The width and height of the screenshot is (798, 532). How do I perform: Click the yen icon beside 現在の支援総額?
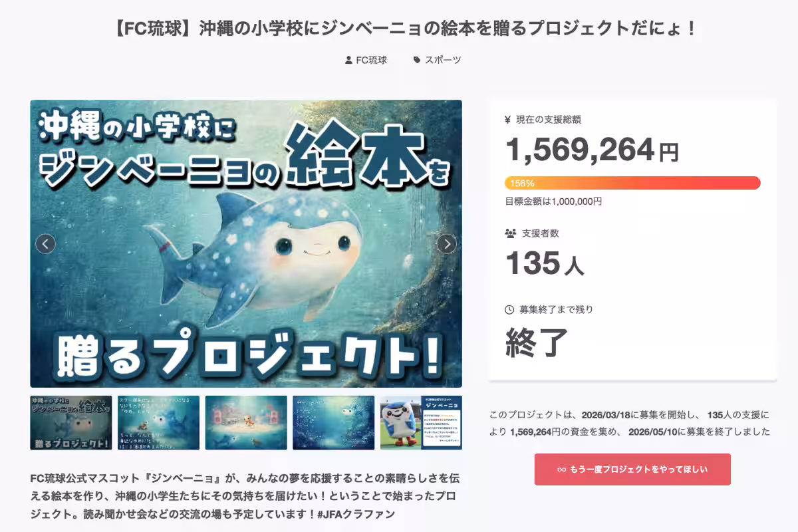click(x=508, y=120)
